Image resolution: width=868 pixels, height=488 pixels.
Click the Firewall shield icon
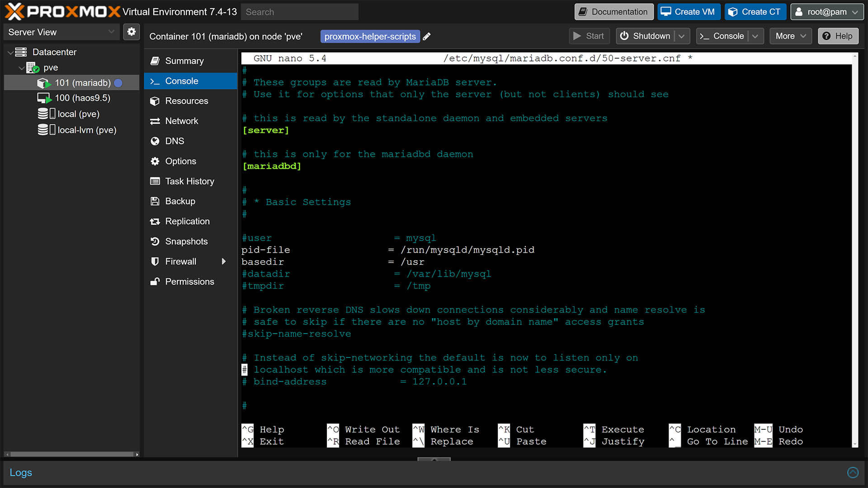point(155,261)
